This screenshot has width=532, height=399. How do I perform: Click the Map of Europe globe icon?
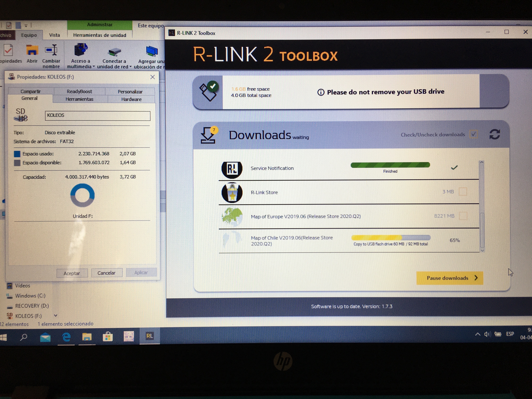click(232, 217)
